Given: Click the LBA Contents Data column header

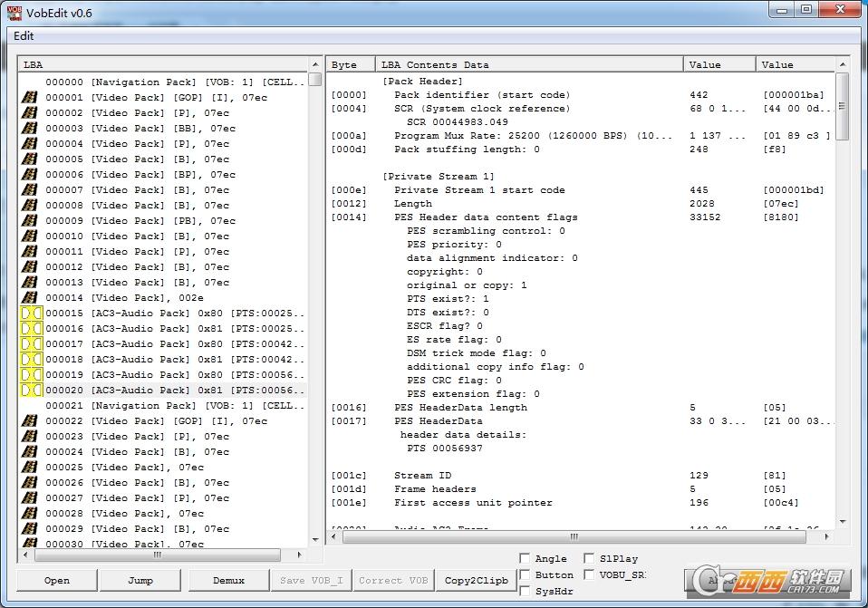Looking at the screenshot, I should click(529, 65).
